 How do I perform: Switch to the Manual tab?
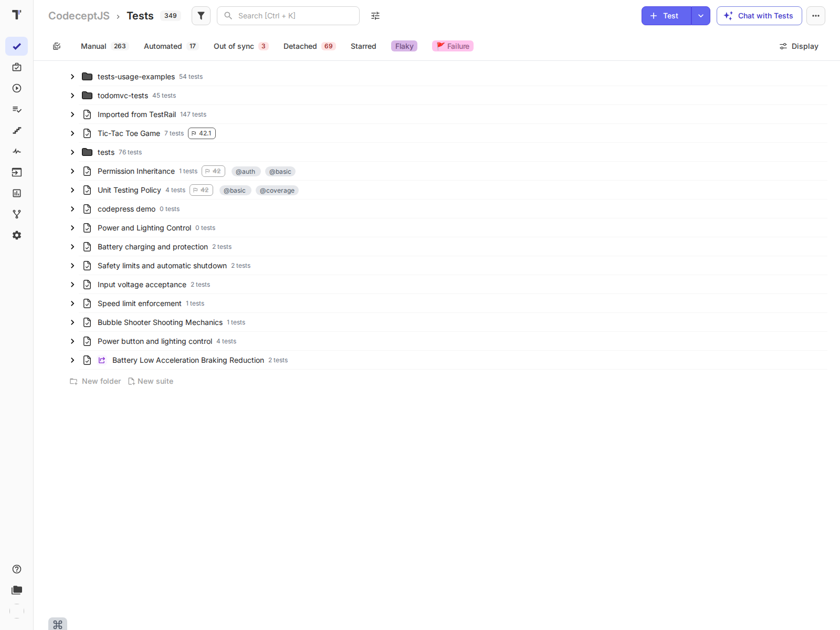[x=104, y=46]
